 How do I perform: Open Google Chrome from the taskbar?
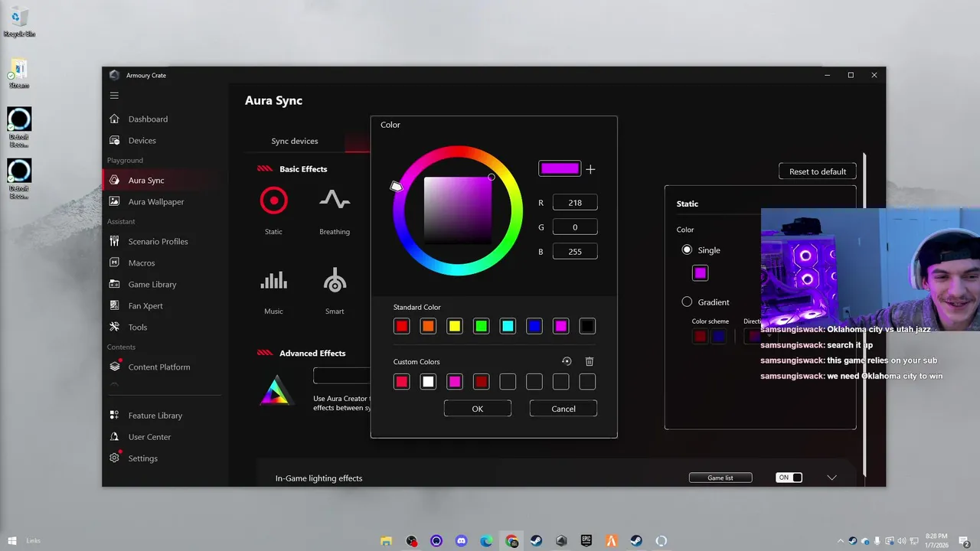tap(511, 541)
